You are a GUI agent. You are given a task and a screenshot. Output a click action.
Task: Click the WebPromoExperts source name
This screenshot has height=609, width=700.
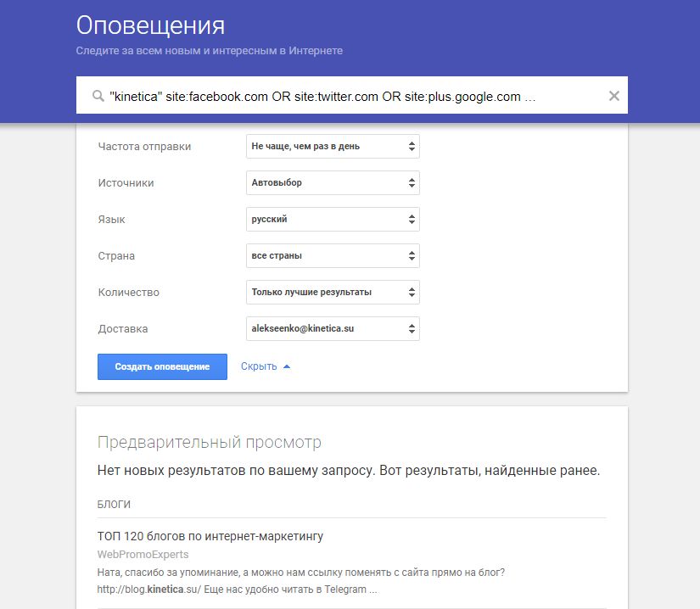(143, 554)
